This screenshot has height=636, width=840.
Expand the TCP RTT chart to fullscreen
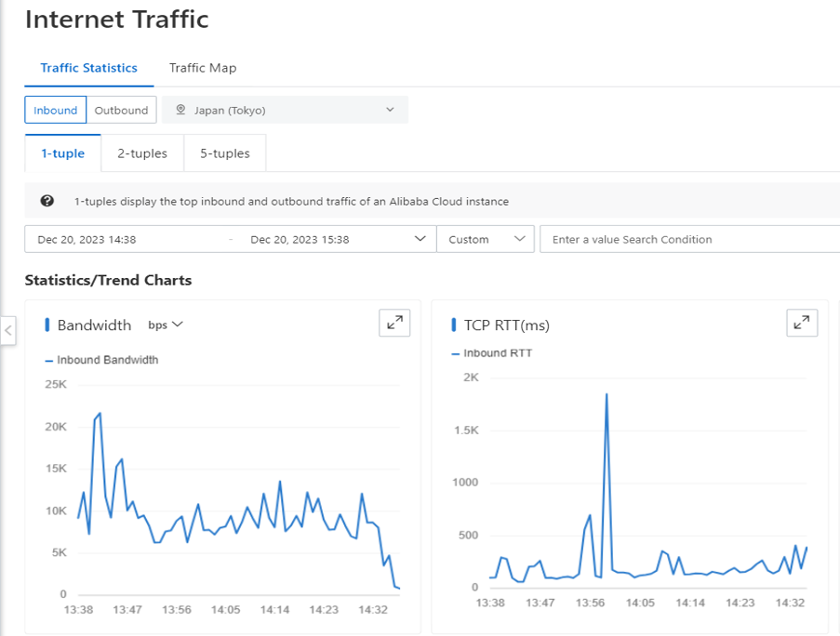tap(802, 323)
